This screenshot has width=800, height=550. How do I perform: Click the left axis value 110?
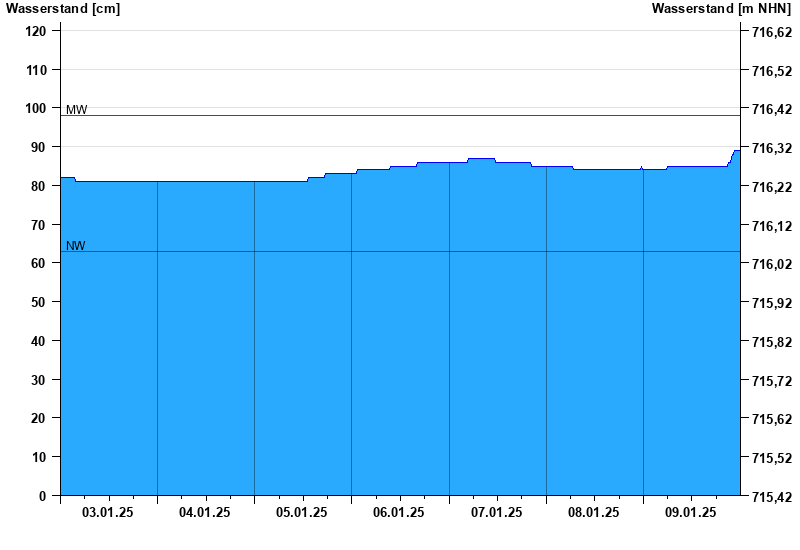[36, 70]
